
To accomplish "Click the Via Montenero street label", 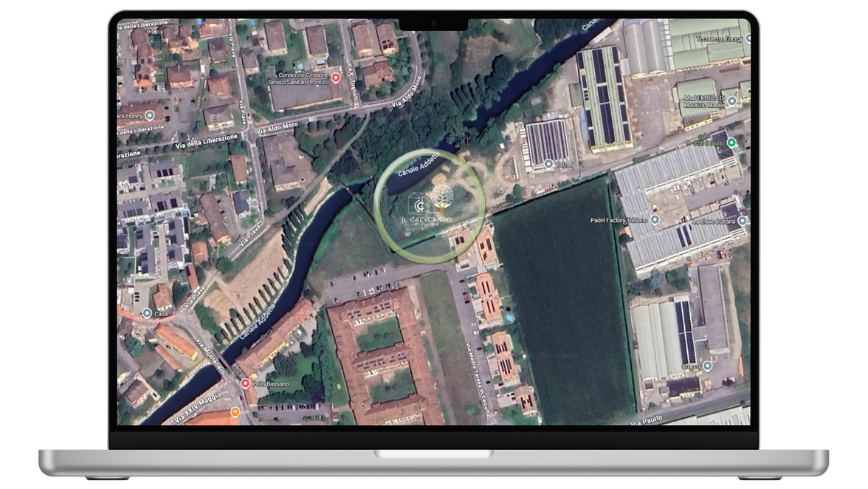I will (x=210, y=356).
